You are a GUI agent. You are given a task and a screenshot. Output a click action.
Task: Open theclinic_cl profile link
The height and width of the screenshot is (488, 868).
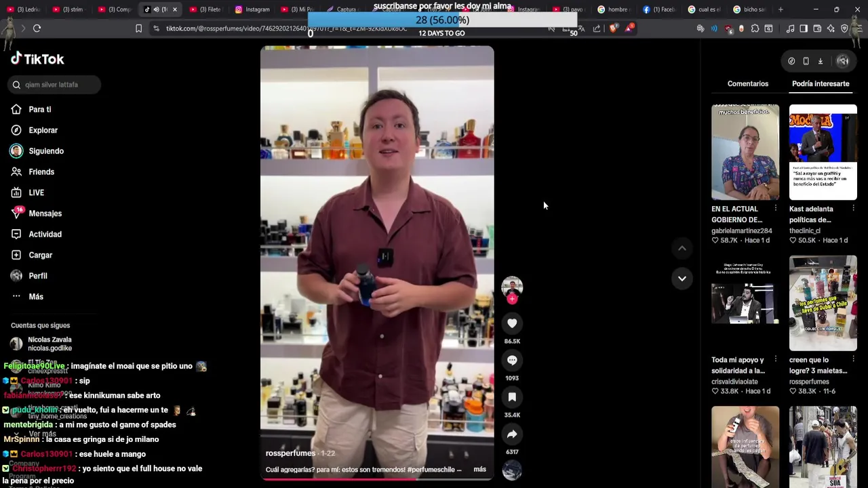click(804, 230)
